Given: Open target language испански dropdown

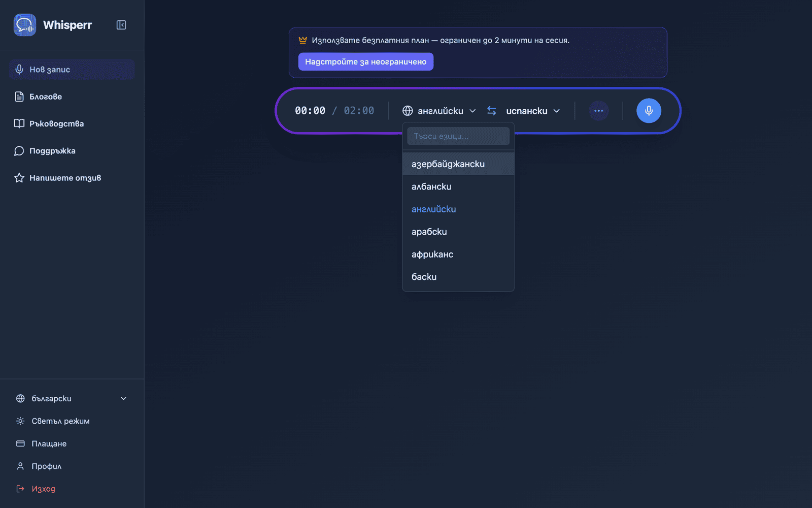Looking at the screenshot, I should [533, 111].
